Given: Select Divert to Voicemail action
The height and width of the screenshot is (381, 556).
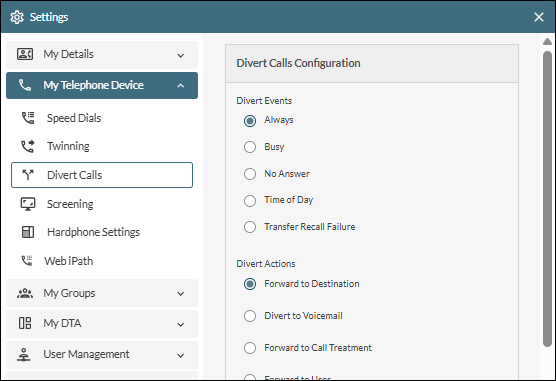Looking at the screenshot, I should pyautogui.click(x=250, y=316).
